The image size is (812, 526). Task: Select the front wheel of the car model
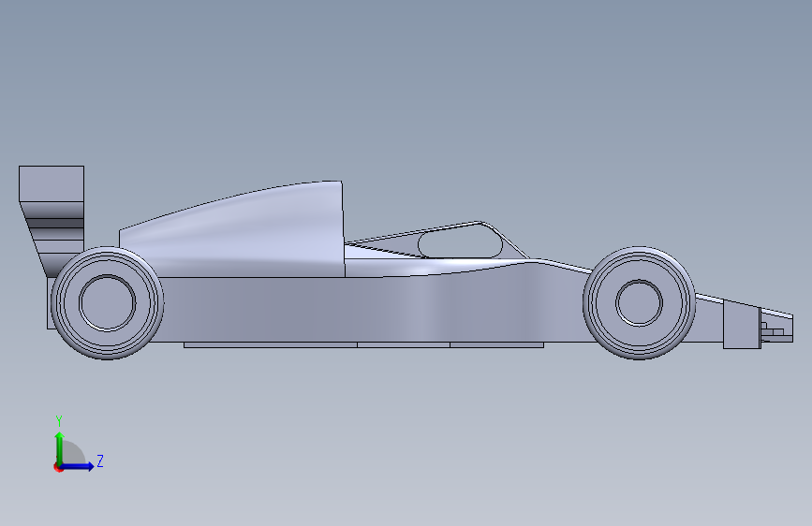[639, 303]
